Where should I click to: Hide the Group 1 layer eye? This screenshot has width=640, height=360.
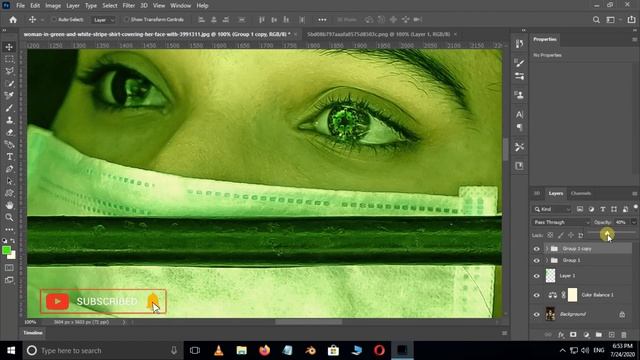click(x=536, y=260)
